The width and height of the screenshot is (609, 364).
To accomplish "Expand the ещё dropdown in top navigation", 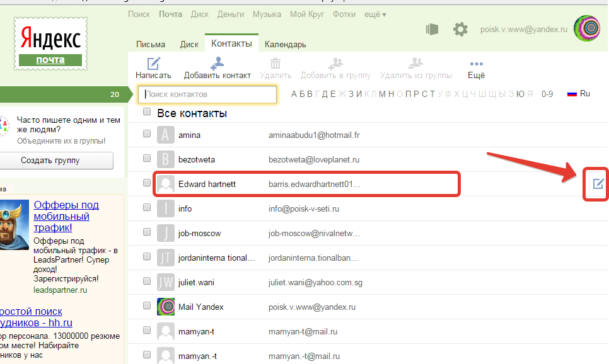I will click(x=375, y=14).
